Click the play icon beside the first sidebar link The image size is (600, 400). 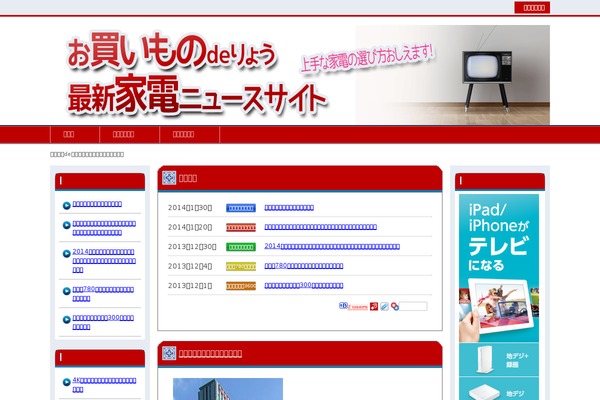click(67, 206)
